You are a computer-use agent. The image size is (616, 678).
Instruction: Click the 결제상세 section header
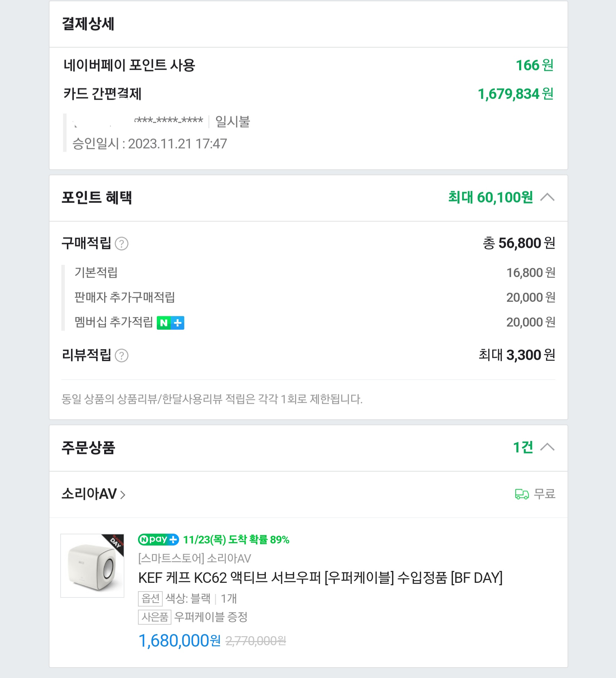88,24
